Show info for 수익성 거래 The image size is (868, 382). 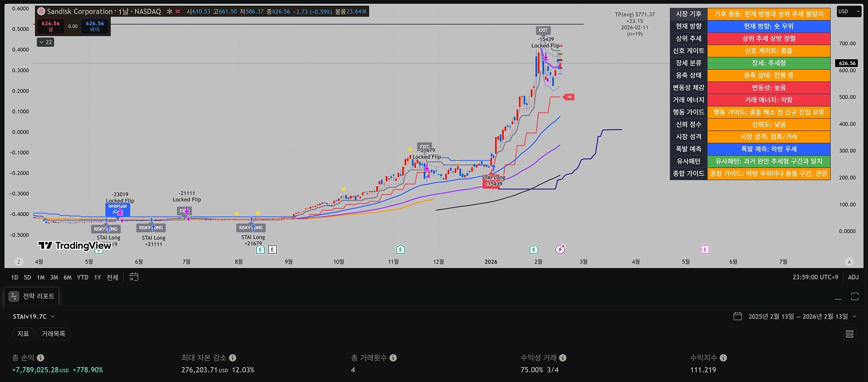click(x=562, y=358)
